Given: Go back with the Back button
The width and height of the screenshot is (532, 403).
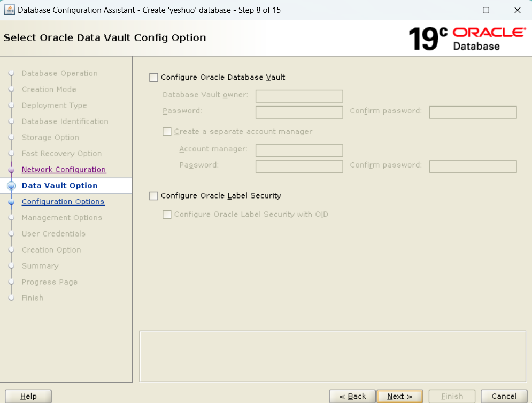Looking at the screenshot, I should tap(352, 396).
